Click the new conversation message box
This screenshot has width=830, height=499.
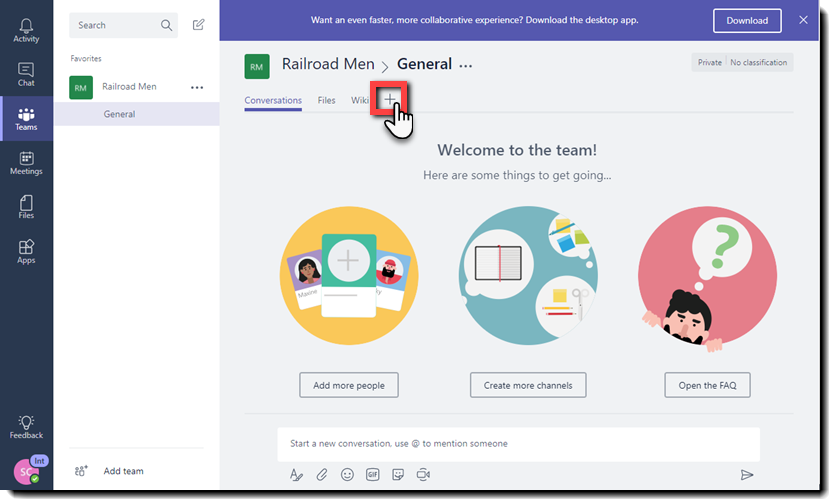(518, 443)
